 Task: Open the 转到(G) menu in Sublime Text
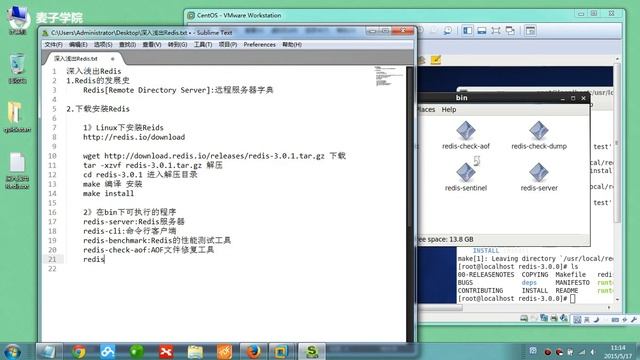(177, 44)
